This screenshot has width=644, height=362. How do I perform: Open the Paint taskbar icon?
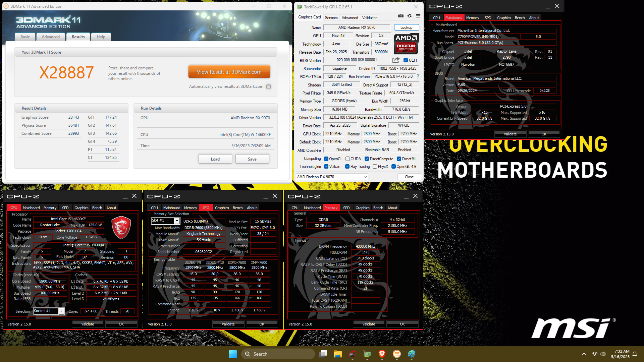click(412, 354)
